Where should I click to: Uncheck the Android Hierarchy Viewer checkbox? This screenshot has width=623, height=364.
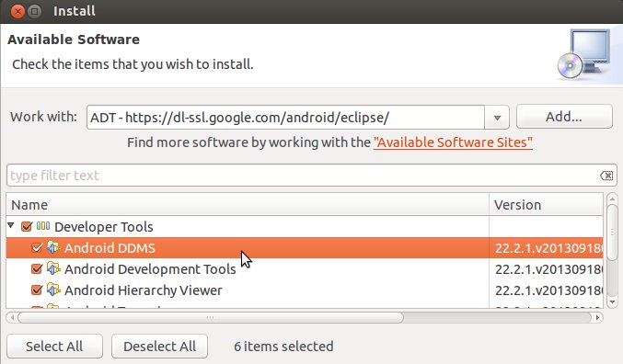tap(37, 290)
